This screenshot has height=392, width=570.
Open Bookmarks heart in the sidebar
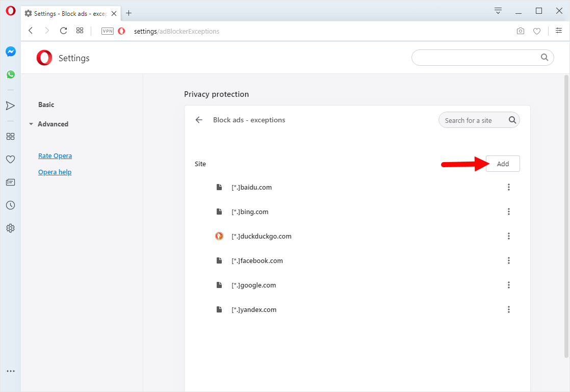(x=11, y=159)
